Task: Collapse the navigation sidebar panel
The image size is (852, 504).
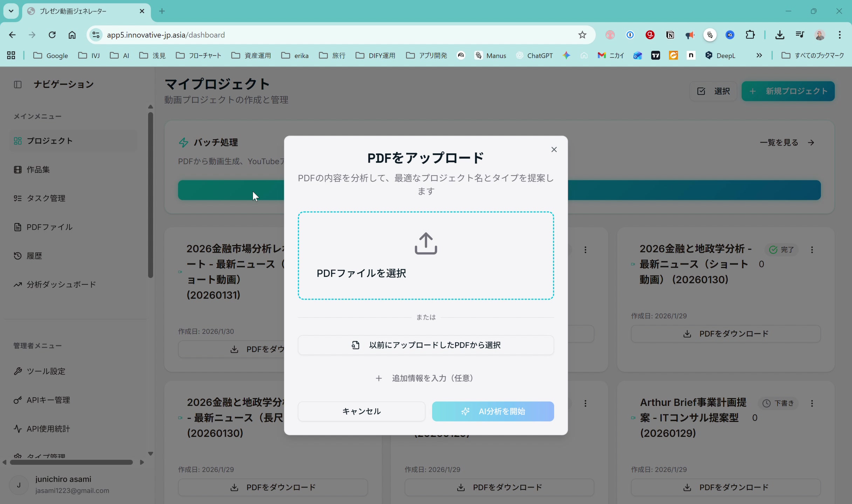Action: pyautogui.click(x=18, y=84)
